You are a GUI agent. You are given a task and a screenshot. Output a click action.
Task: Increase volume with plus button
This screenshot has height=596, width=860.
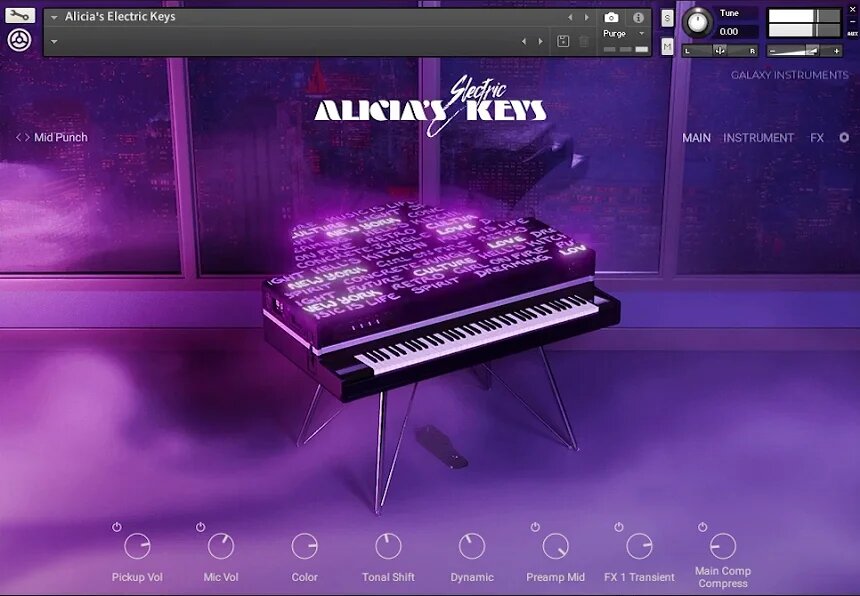[x=836, y=51]
